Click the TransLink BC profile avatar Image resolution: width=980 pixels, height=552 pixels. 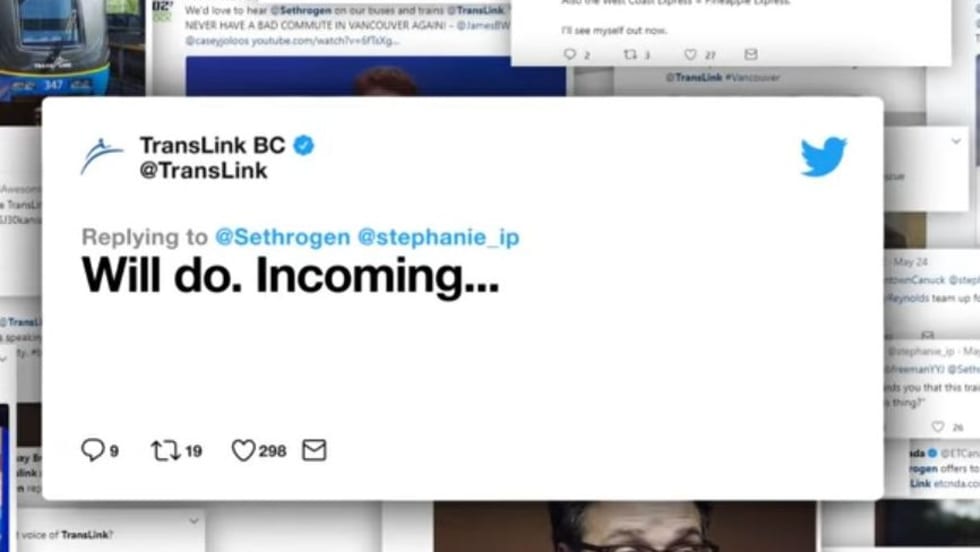click(102, 156)
